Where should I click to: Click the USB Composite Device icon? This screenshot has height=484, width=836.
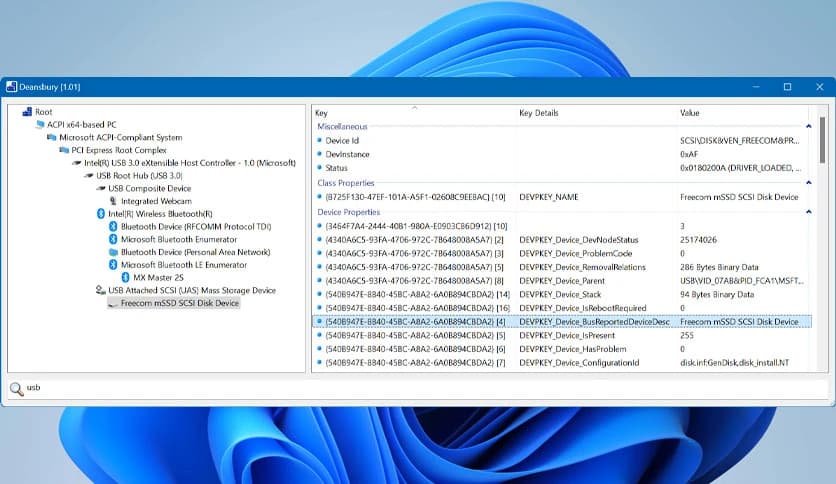101,189
